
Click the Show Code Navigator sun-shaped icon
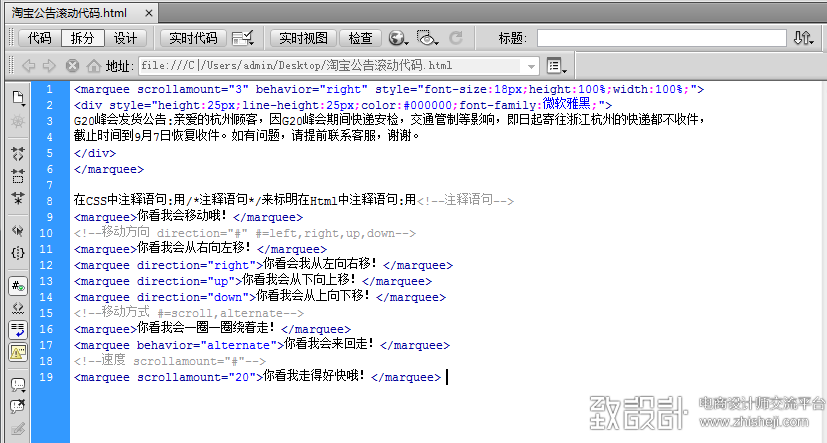18,121
